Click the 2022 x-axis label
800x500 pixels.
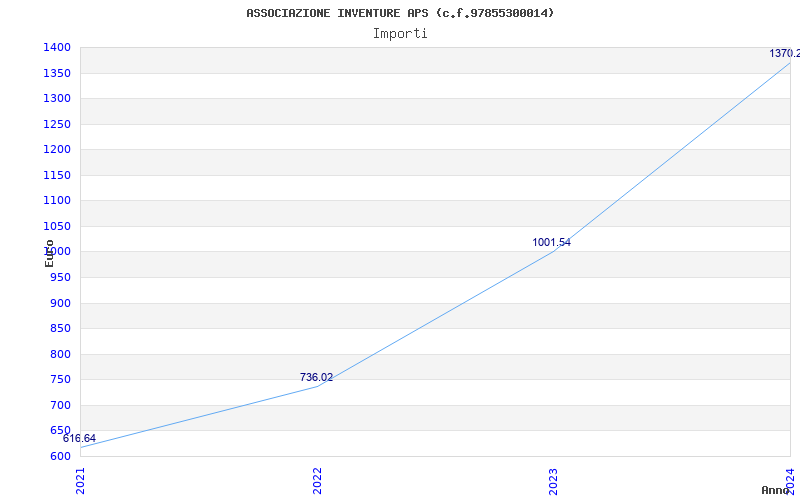317,481
